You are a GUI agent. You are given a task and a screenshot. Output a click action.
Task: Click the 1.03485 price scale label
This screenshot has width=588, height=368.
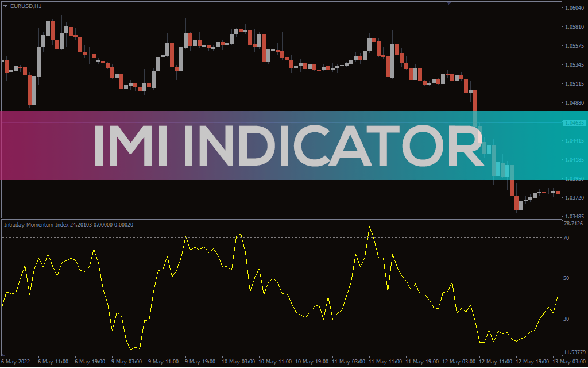[574, 217]
